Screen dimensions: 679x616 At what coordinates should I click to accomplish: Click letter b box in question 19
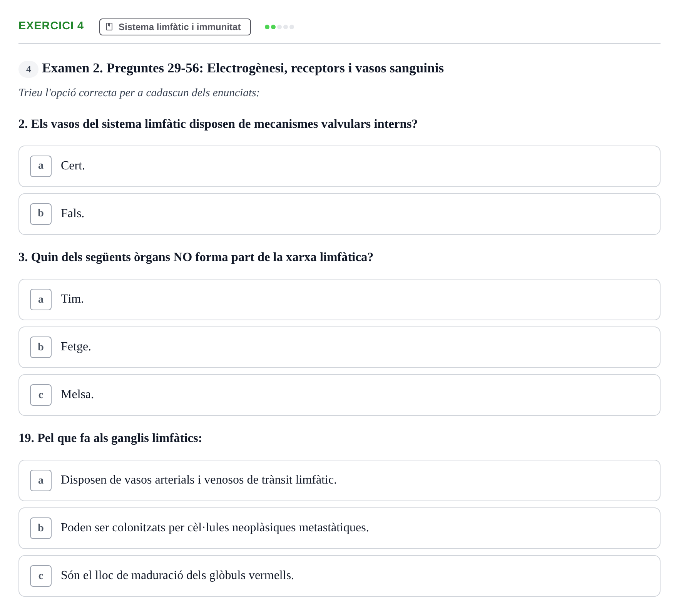coord(41,528)
